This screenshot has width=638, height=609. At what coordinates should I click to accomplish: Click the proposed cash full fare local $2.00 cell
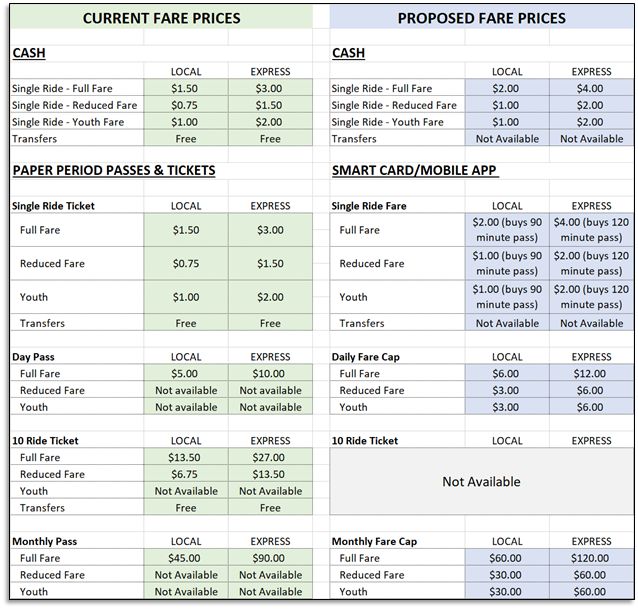point(507,88)
